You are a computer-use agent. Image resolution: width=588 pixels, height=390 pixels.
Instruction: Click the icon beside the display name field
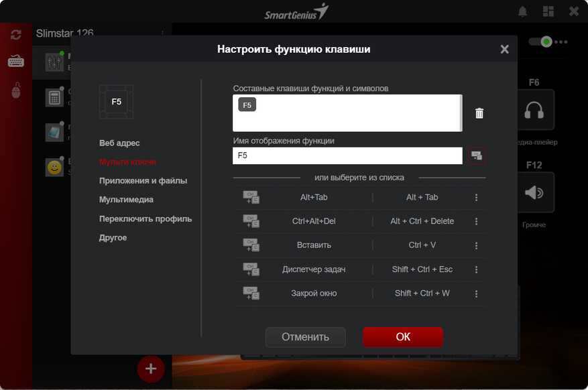tap(476, 155)
